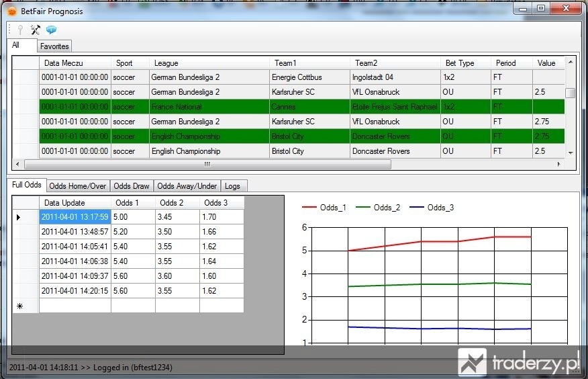Click the Odds 2 value 3.60
Screen dimensions: 588x379
pyautogui.click(x=177, y=276)
